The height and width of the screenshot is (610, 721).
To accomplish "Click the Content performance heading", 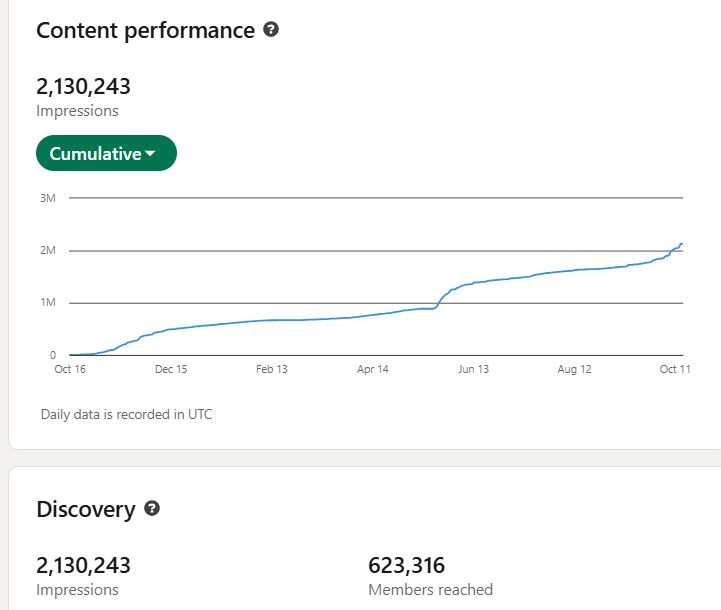I will [145, 31].
